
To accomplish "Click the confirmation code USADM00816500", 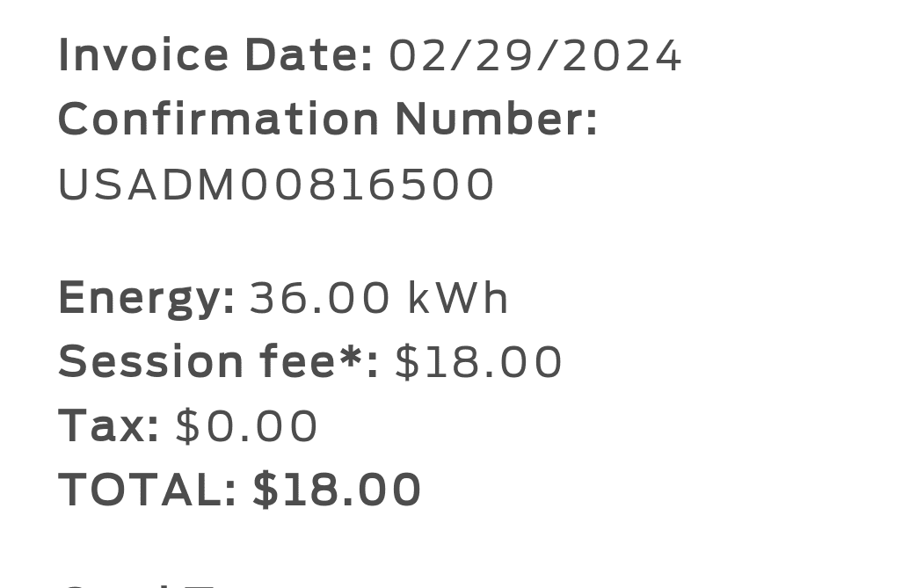I will coord(277,185).
